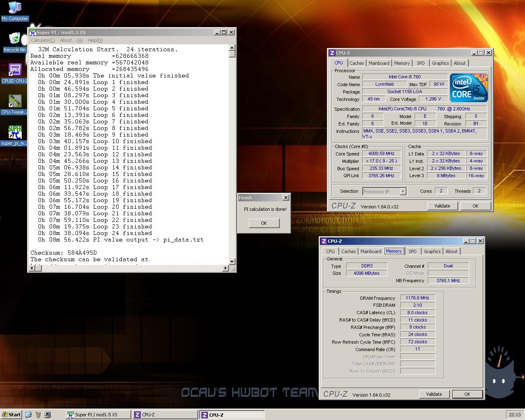The image size is (525, 420).
Task: Select Graphics tab in bottom CPU-Z window
Action: coord(432,251)
